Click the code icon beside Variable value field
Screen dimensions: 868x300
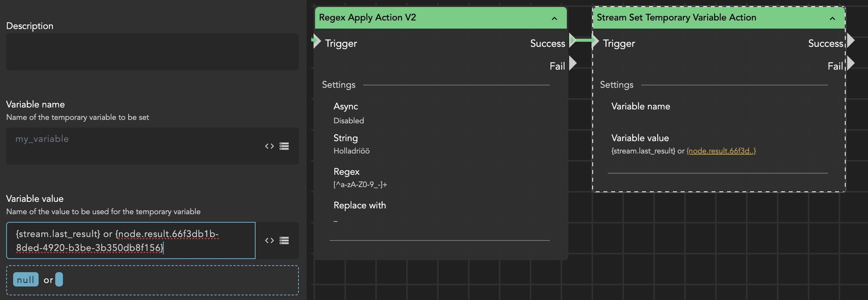(x=269, y=240)
